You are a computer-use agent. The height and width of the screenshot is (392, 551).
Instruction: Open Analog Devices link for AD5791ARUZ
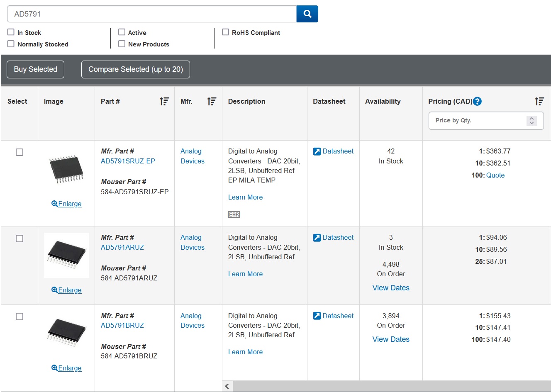[193, 242]
